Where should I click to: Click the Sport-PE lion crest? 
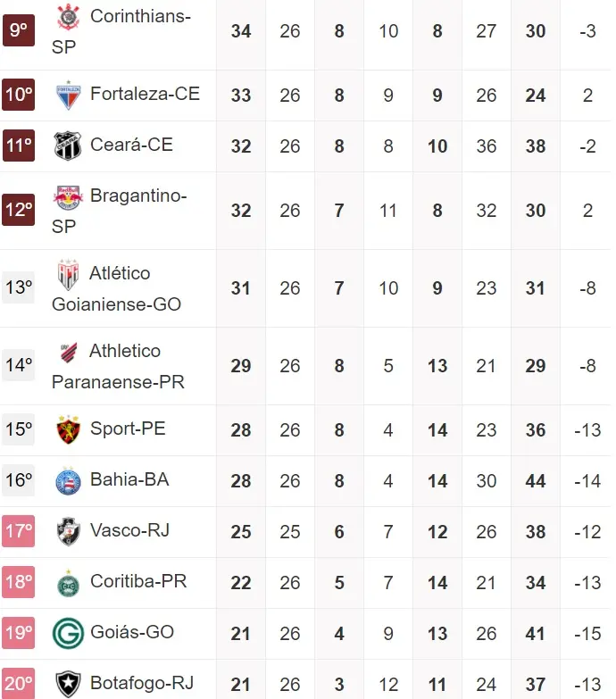[68, 429]
